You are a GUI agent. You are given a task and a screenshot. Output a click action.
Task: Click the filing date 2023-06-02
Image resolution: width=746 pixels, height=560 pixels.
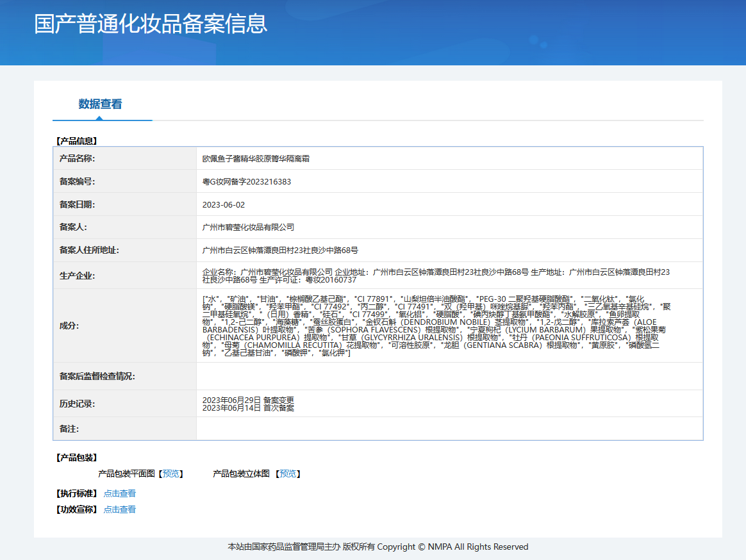pyautogui.click(x=224, y=204)
